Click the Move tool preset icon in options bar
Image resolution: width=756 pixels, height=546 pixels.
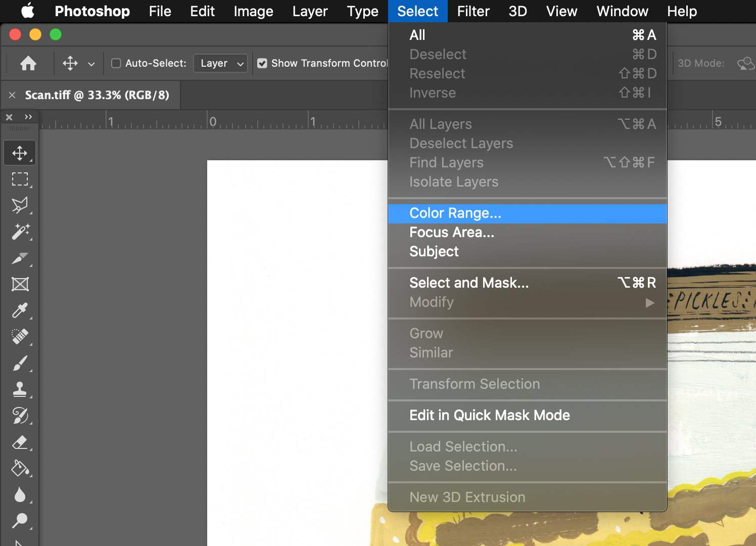(x=70, y=63)
